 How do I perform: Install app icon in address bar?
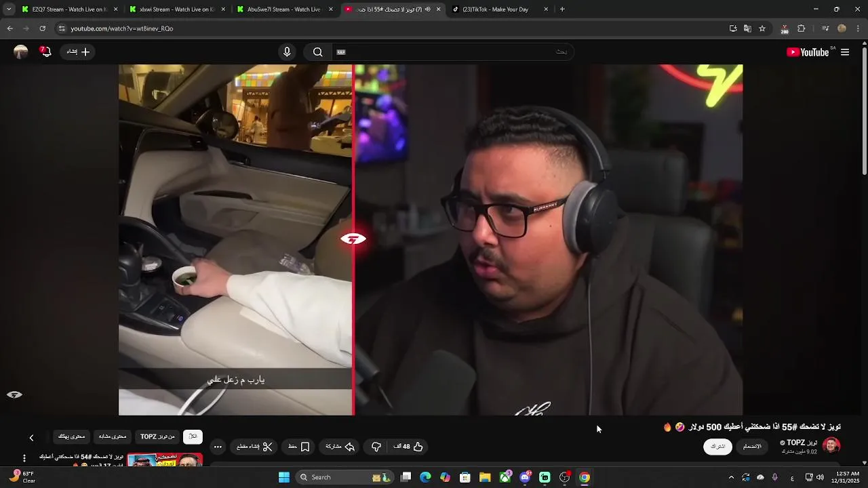[x=733, y=28]
